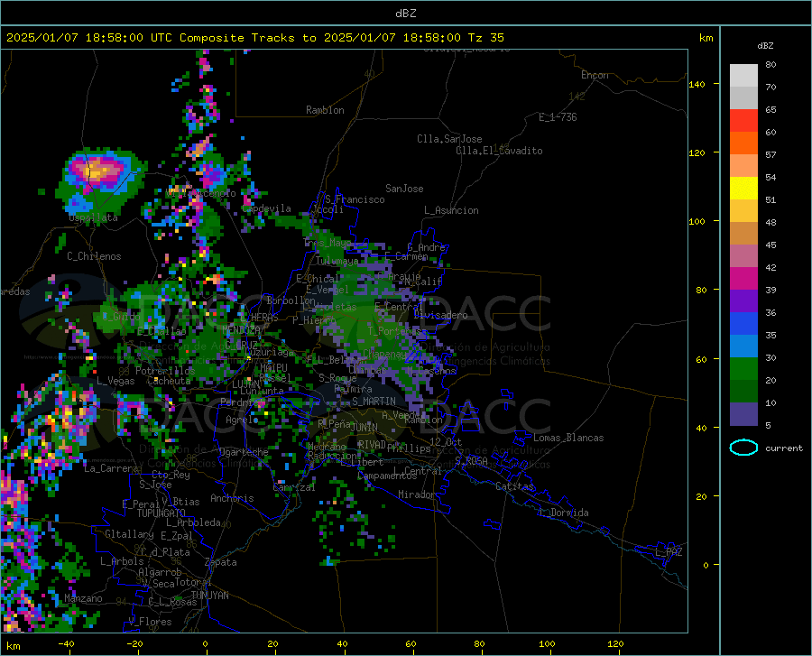The width and height of the screenshot is (812, 656).
Task: Click the 'Clla.SanJose' map label
Action: (x=449, y=139)
